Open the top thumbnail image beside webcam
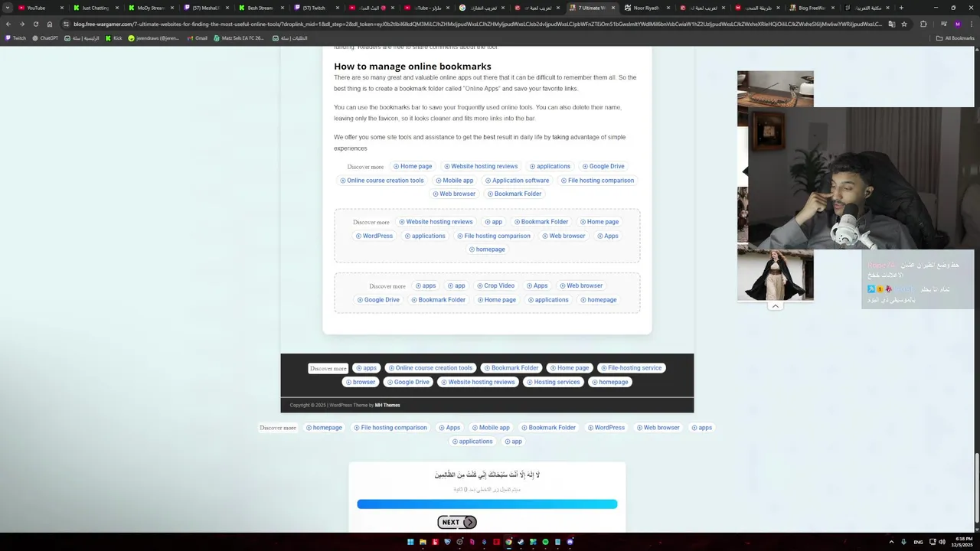Viewport: 980px width, 551px height. (x=775, y=89)
